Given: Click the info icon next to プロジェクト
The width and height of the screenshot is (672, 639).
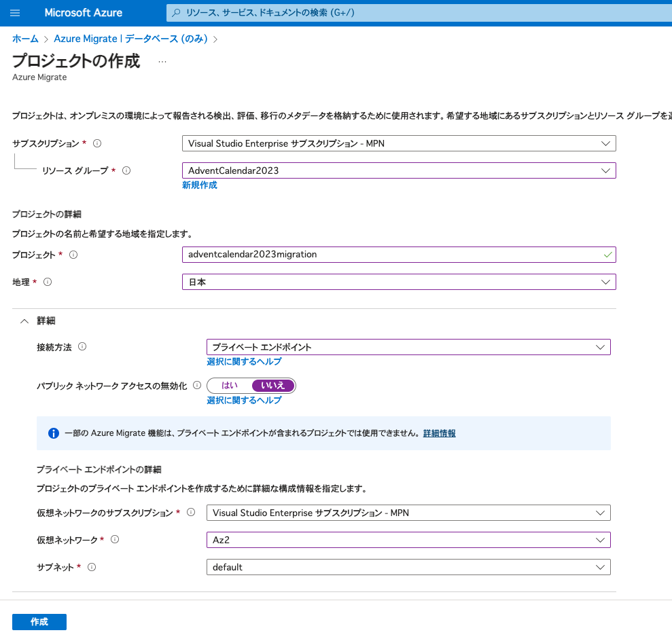Looking at the screenshot, I should 75,255.
